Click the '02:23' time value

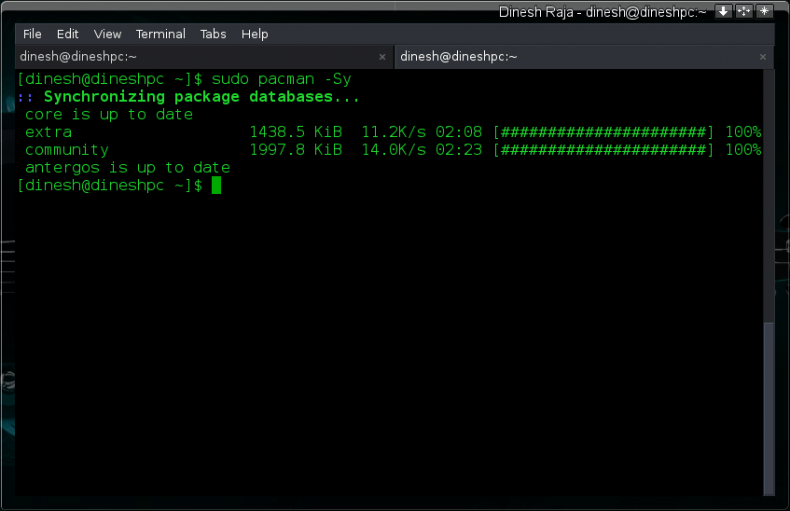coord(458,150)
